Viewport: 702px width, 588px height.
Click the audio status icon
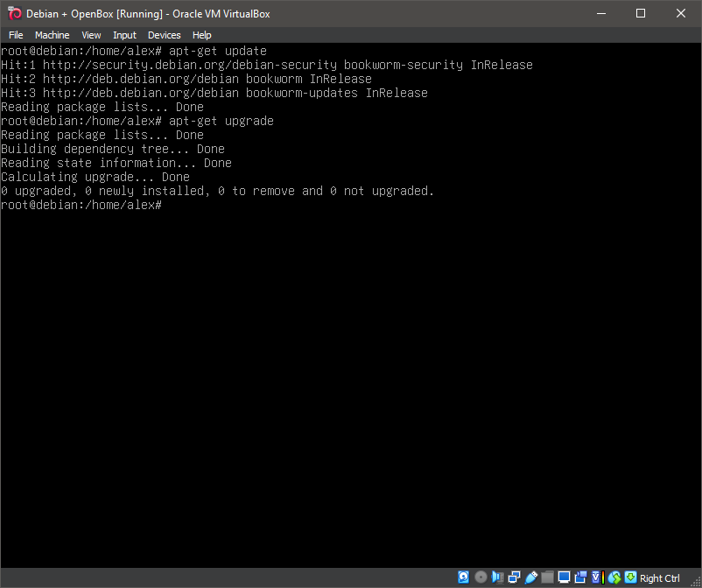pos(497,577)
